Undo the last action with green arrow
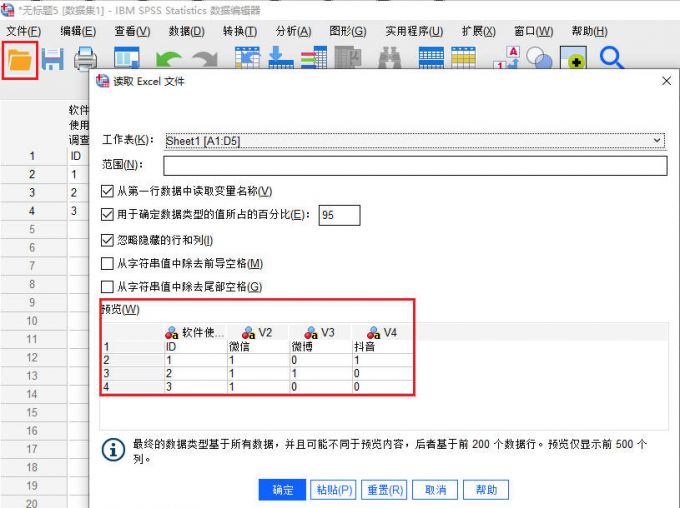 point(169,59)
